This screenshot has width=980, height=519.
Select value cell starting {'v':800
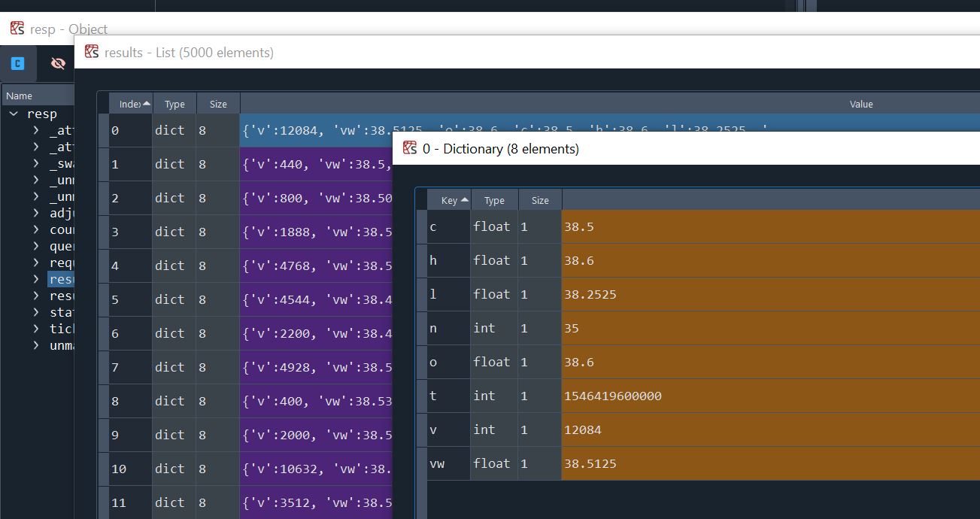click(x=317, y=198)
